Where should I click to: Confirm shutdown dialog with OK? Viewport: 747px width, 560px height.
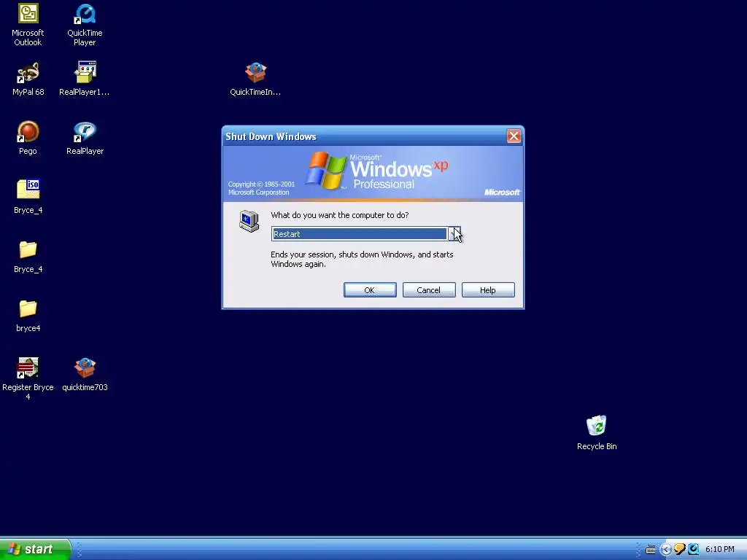pos(370,290)
